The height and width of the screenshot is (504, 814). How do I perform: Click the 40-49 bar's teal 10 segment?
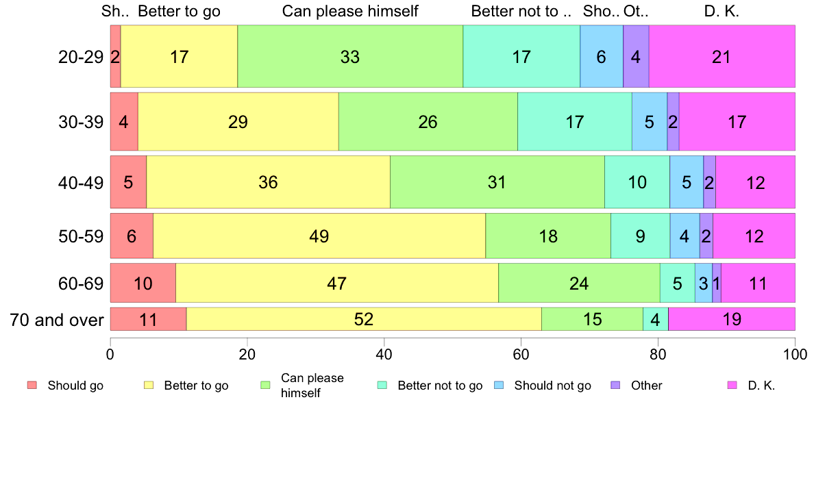click(x=637, y=182)
